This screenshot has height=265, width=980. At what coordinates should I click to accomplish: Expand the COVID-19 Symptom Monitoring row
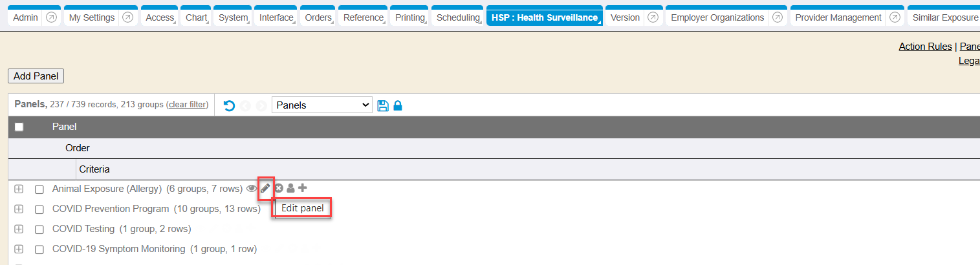pos(19,249)
